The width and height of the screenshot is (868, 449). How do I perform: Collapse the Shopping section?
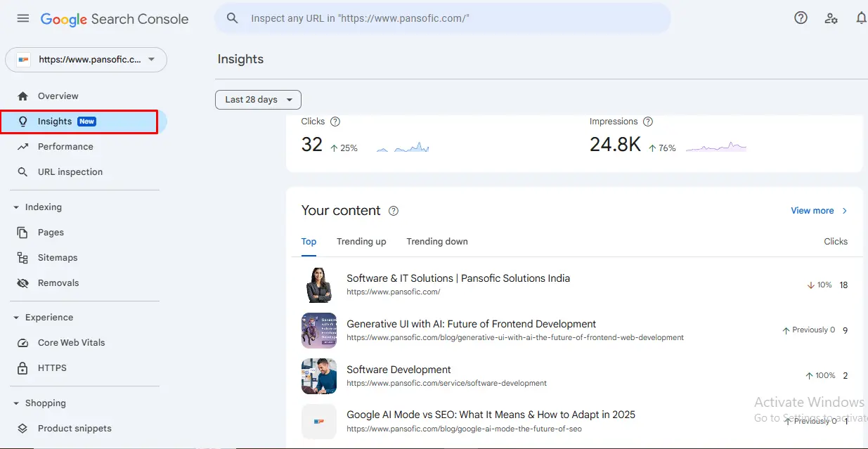pyautogui.click(x=16, y=403)
